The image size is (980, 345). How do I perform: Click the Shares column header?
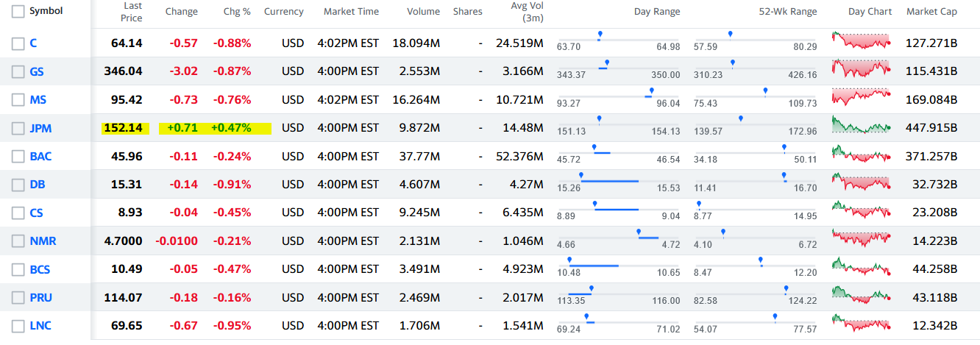click(468, 12)
